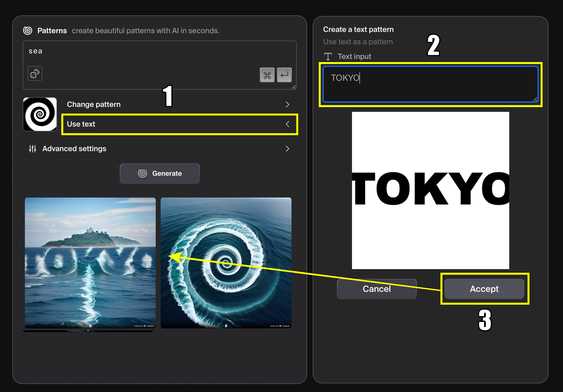Open the Change pattern option
This screenshot has width=563, height=392.
(x=179, y=104)
